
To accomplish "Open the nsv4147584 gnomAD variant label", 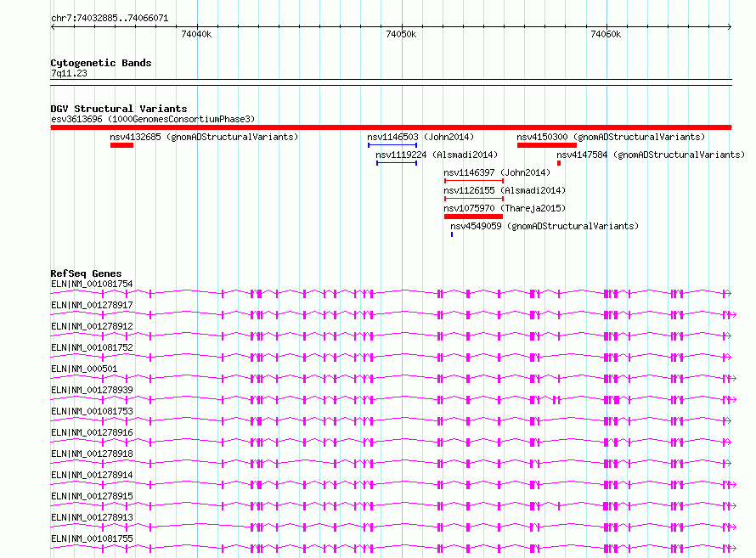I will pyautogui.click(x=651, y=155).
